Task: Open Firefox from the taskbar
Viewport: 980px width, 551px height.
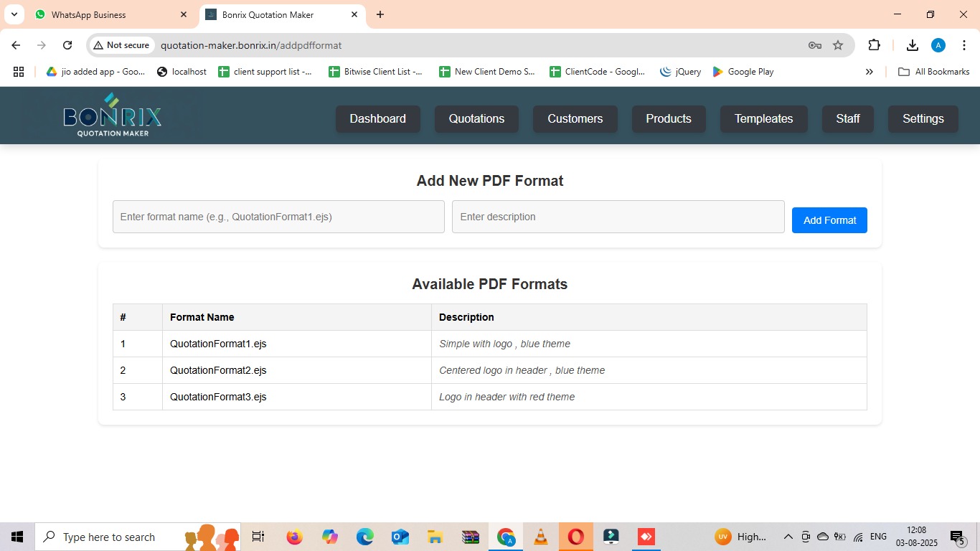Action: (294, 537)
